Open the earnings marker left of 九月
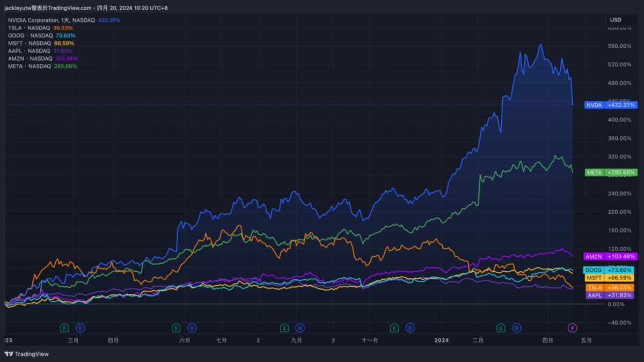This screenshot has width=644, height=362. click(x=284, y=328)
